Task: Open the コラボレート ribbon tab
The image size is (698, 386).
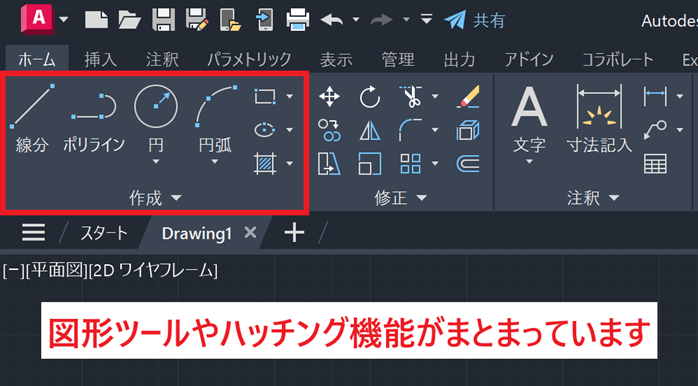Action: (618, 59)
